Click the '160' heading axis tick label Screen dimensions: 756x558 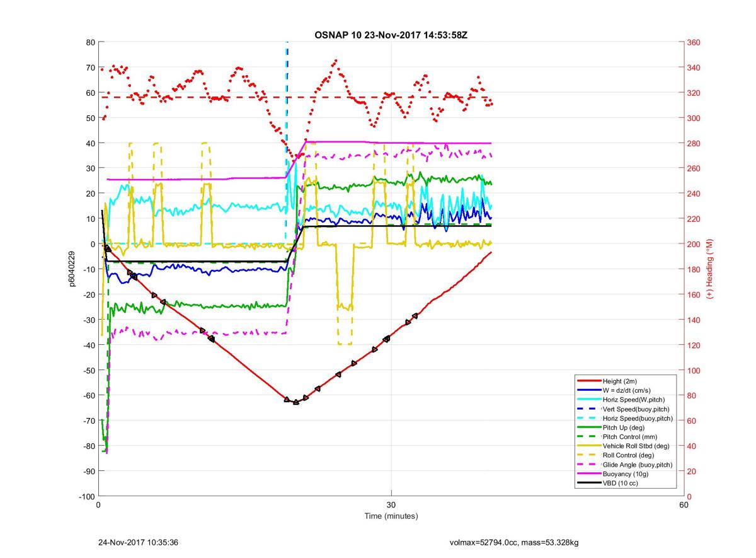point(692,294)
